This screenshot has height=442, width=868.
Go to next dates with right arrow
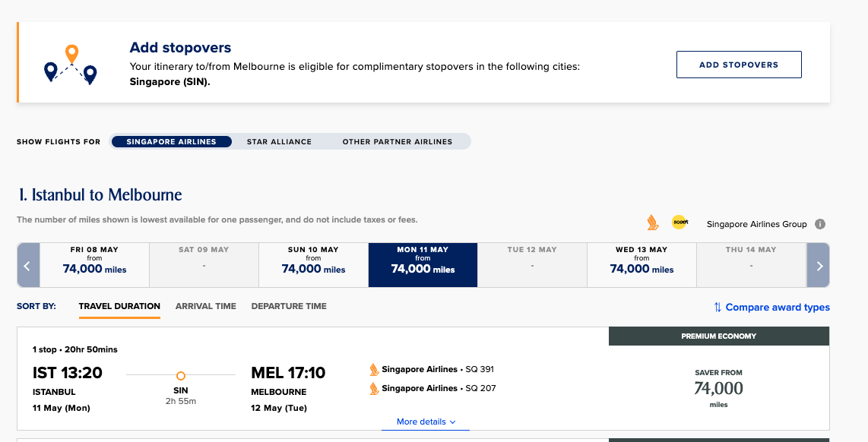click(818, 265)
